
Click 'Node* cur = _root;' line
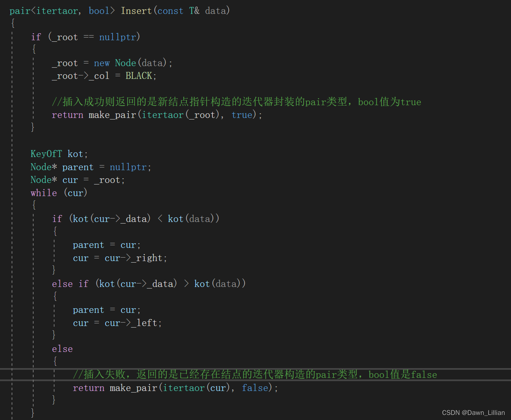78,180
